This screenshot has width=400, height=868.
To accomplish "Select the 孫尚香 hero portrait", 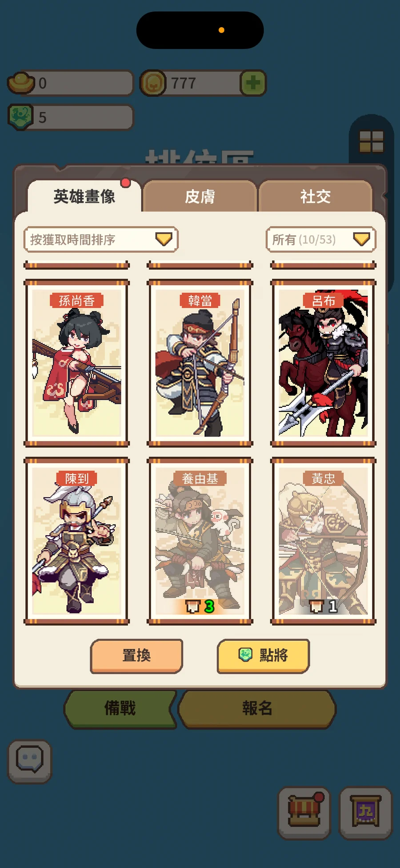I will (77, 363).
